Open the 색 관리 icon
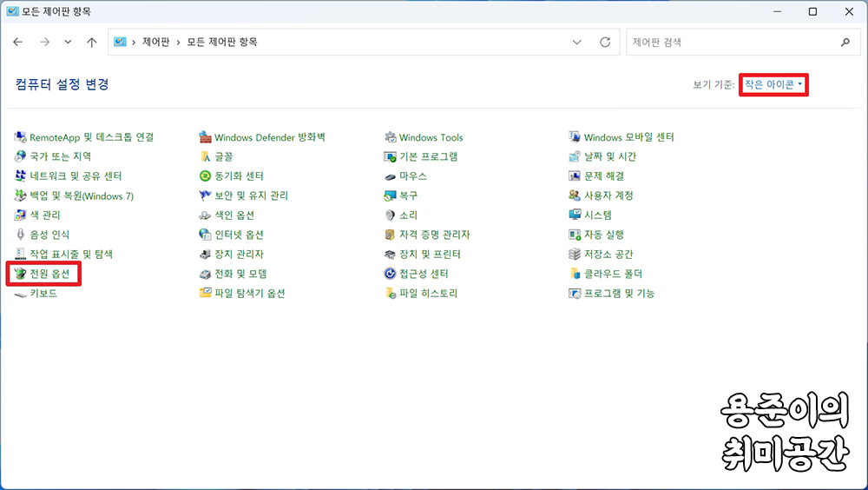The image size is (868, 490). click(21, 215)
